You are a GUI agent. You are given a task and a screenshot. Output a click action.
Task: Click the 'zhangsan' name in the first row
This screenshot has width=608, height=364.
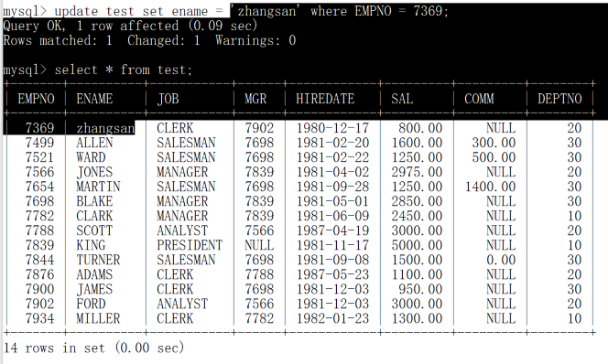point(105,128)
